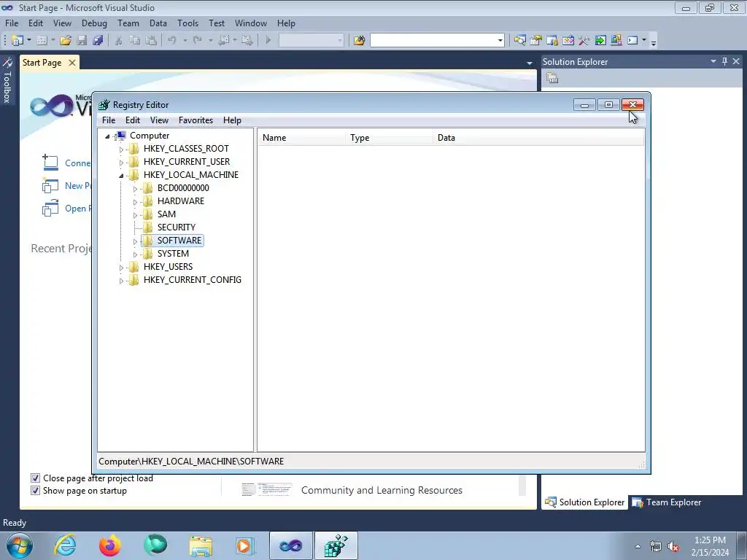Click Internet Explorer in the taskbar
The width and height of the screenshot is (747, 560).
(65, 545)
